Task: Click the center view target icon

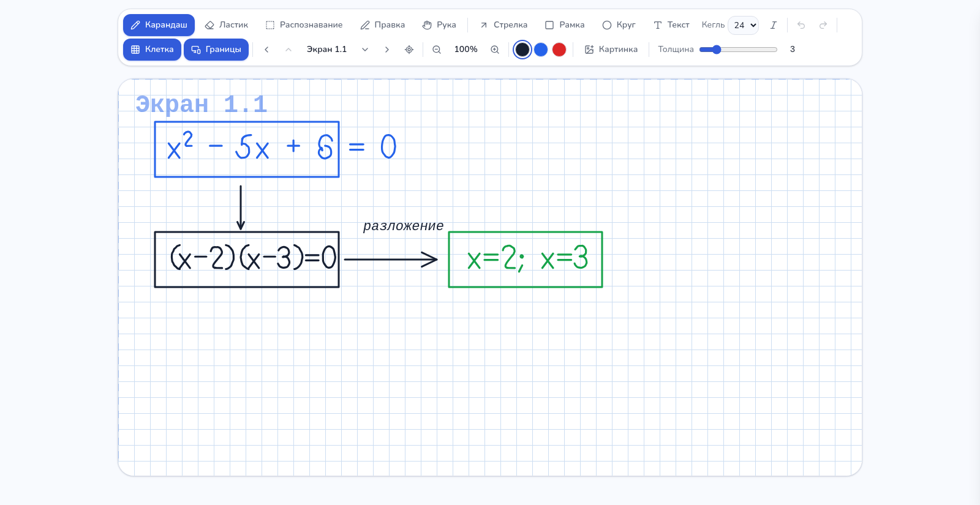Action: click(409, 50)
